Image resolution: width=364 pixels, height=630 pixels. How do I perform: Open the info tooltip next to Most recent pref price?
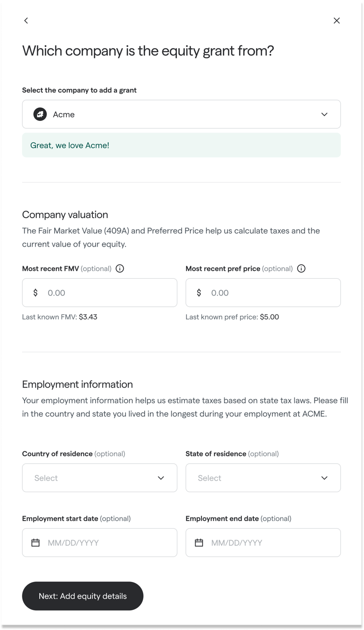click(x=301, y=269)
